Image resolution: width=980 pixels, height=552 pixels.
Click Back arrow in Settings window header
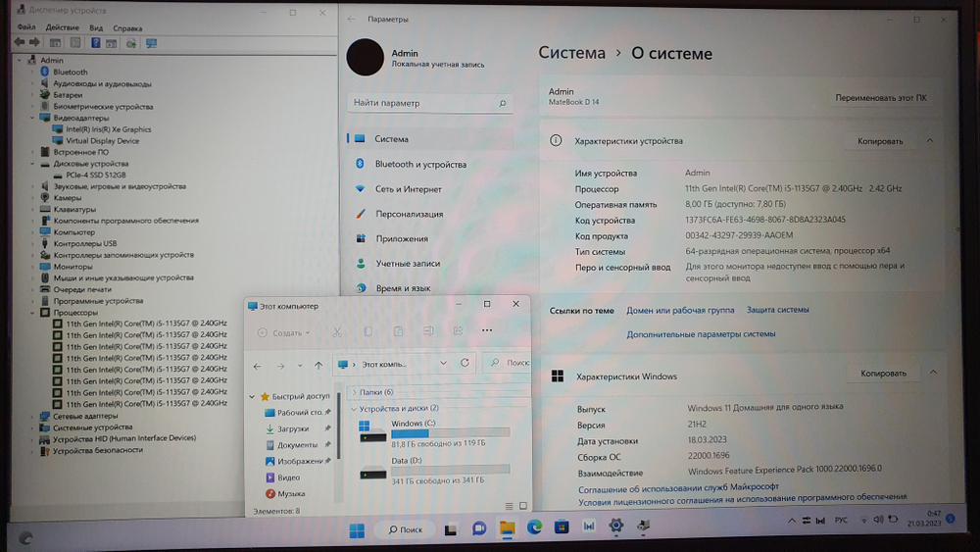pos(351,20)
